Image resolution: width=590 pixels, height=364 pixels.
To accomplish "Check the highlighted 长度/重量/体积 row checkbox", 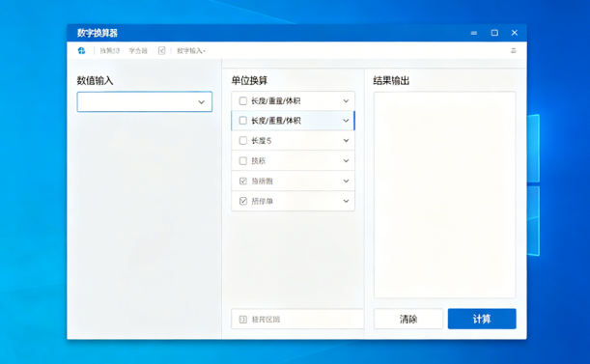I will click(x=243, y=121).
